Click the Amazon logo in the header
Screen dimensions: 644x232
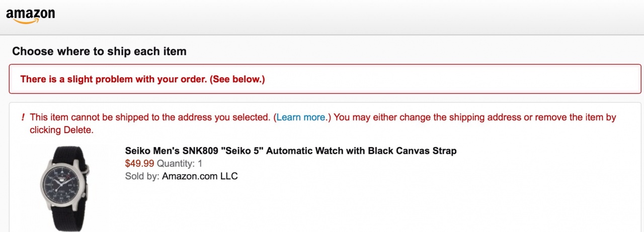tap(30, 15)
